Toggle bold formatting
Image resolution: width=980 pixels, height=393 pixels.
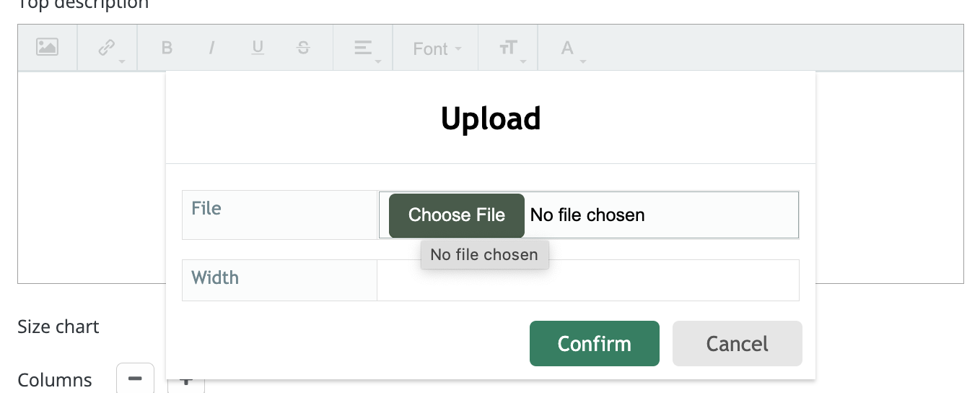point(167,48)
